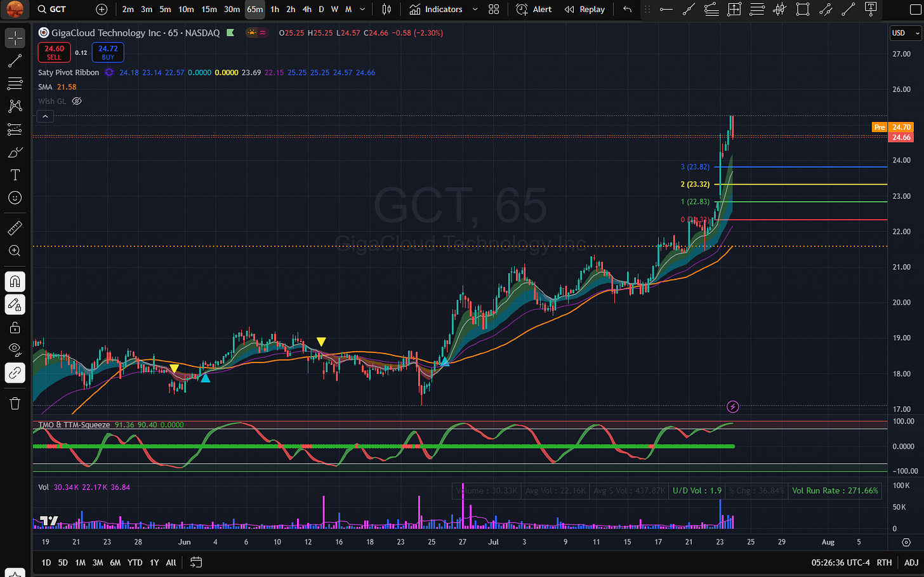Switch to the 2m interval
This screenshot has width=924, height=577.
coord(128,10)
